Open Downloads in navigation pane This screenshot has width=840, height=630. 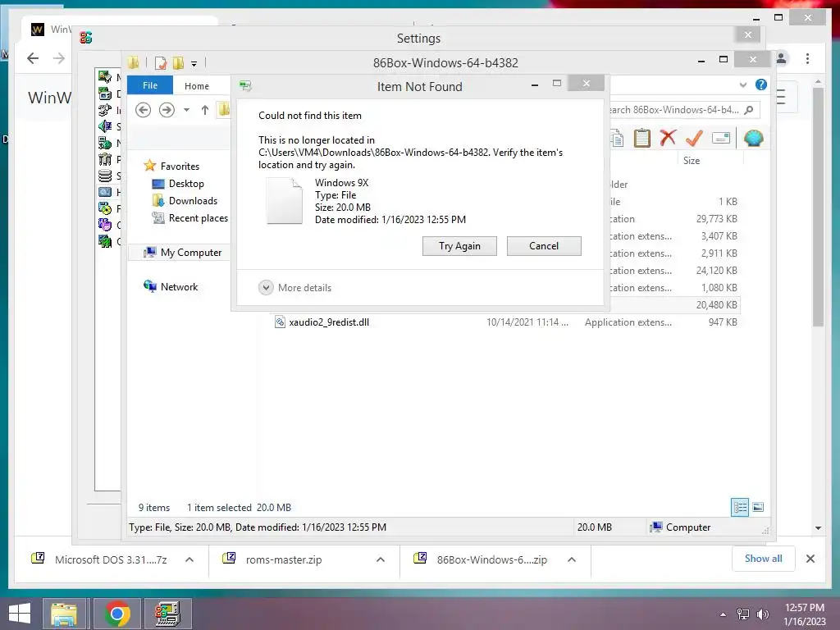tap(185, 201)
